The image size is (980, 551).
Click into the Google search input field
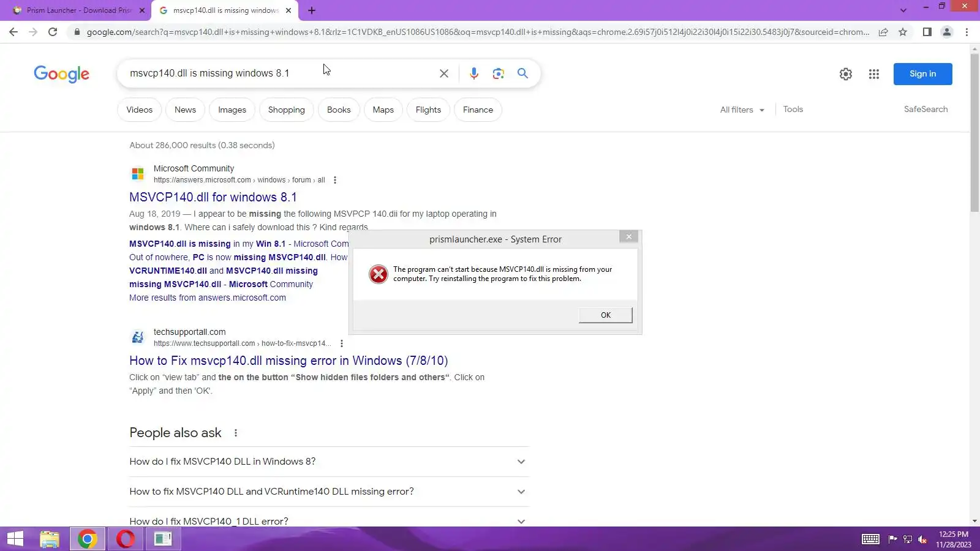(x=279, y=73)
